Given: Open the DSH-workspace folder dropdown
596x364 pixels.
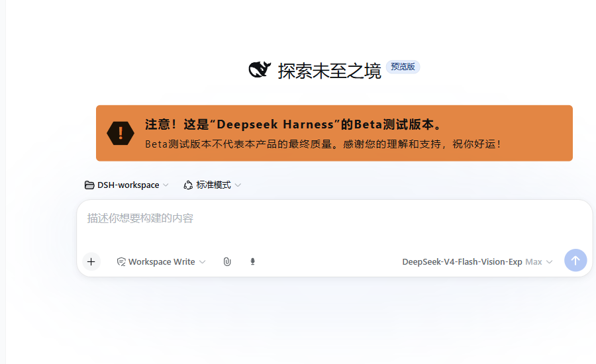Looking at the screenshot, I should [x=126, y=185].
